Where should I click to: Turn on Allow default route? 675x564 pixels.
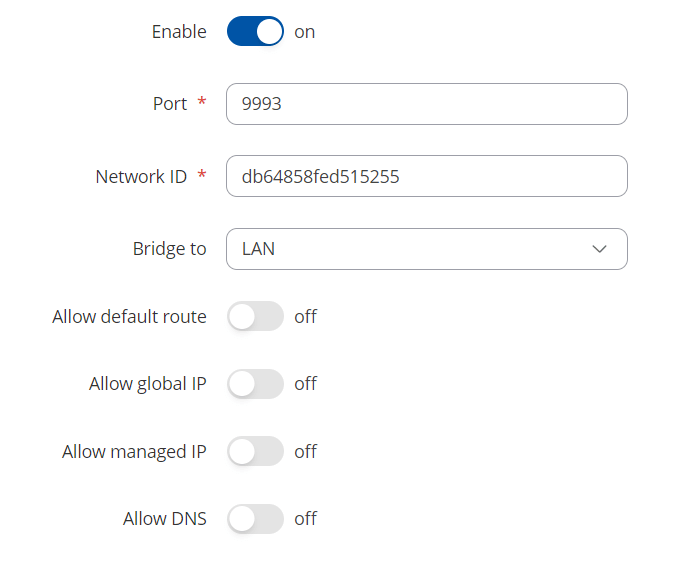pos(255,317)
